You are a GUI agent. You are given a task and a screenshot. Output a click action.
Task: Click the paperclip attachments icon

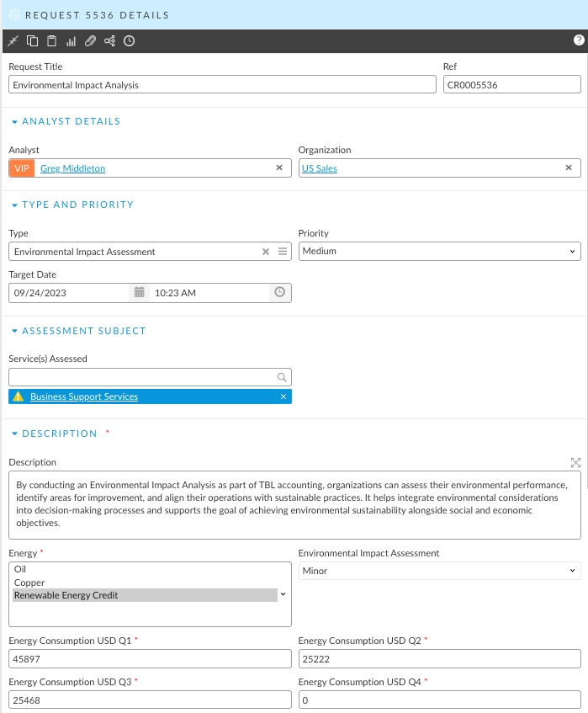point(90,41)
